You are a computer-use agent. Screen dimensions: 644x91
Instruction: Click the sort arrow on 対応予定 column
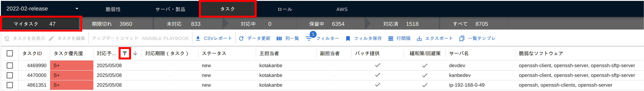click(x=135, y=53)
